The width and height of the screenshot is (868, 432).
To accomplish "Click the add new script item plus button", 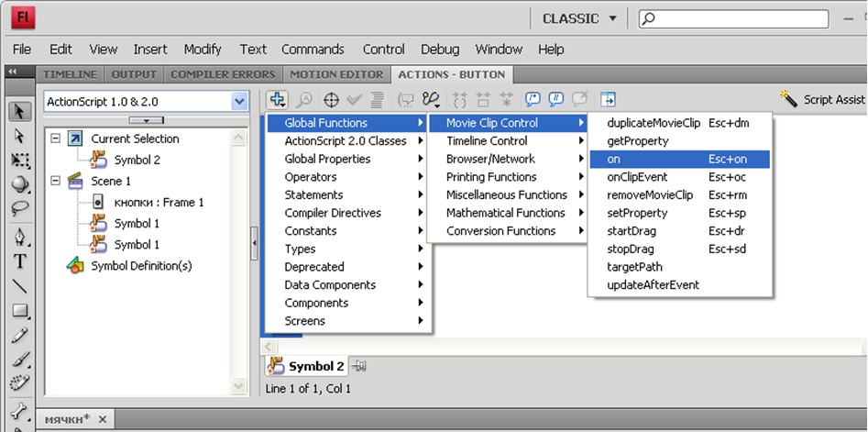I will pyautogui.click(x=276, y=100).
